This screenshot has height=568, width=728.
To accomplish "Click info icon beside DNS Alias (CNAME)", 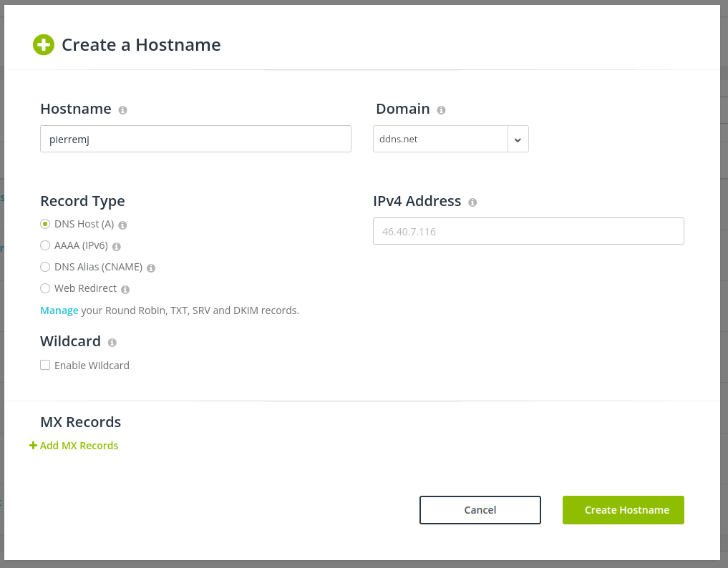I will (151, 268).
